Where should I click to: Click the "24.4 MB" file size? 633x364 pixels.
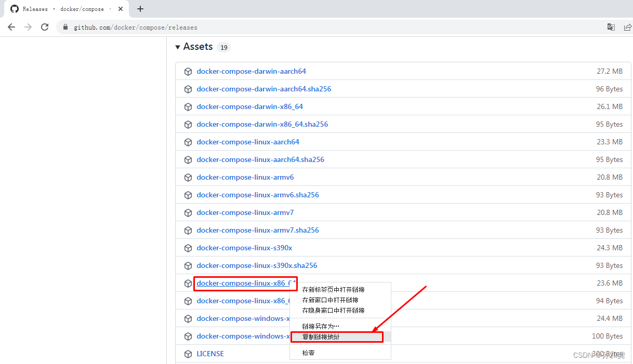tap(610, 318)
